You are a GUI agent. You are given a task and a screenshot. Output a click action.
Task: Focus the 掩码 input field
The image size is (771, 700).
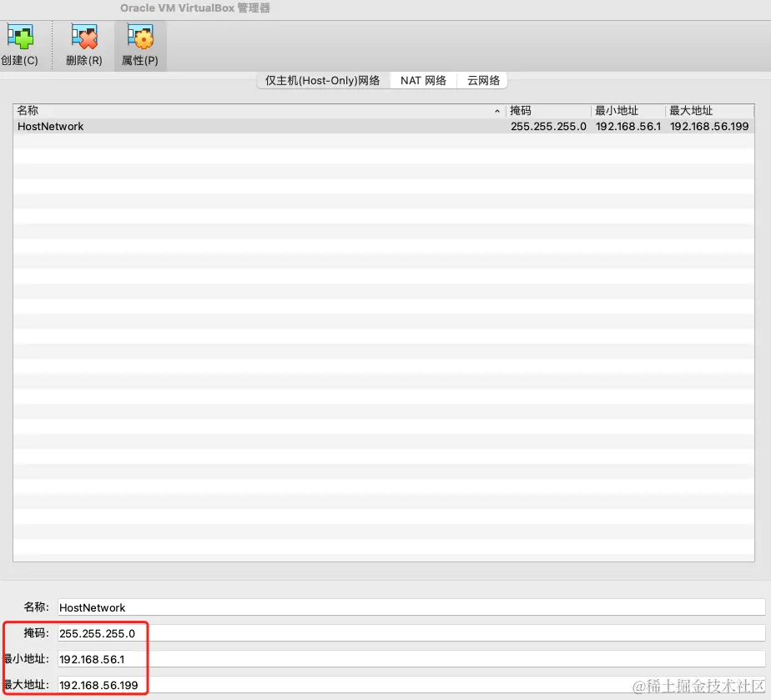coord(411,633)
